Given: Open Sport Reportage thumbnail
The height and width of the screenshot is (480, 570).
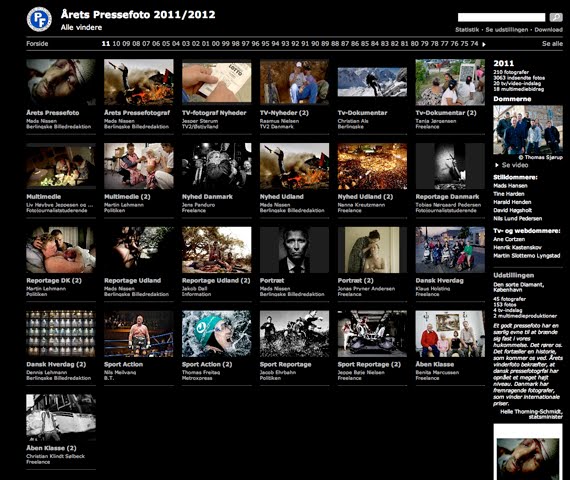Looking at the screenshot, I should point(294,333).
